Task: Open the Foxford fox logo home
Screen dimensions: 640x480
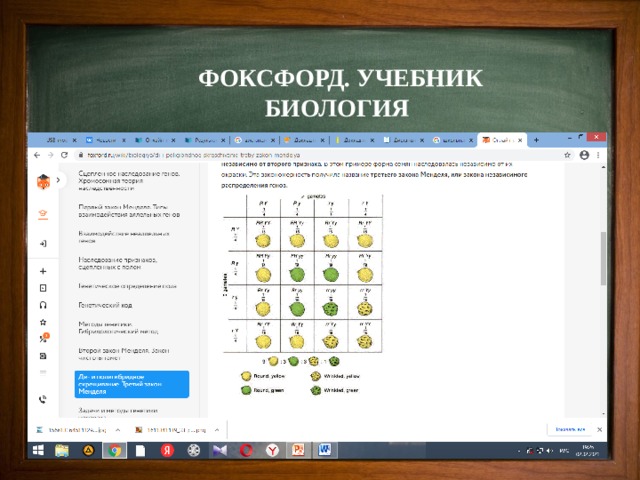Action: (43, 181)
